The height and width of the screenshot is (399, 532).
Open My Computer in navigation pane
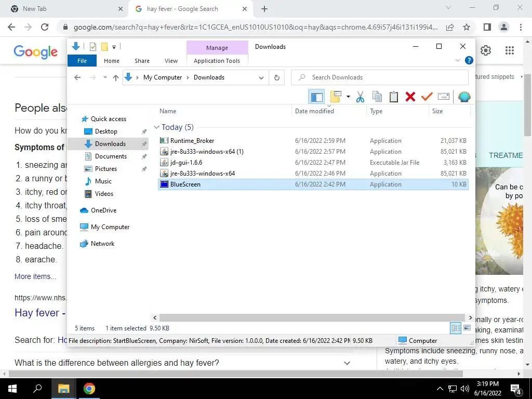pyautogui.click(x=110, y=227)
